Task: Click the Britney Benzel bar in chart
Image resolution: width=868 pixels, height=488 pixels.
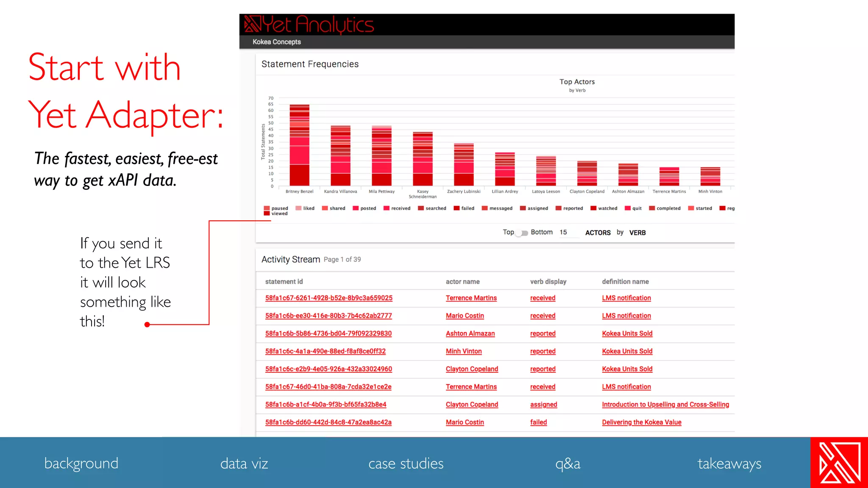Action: click(299, 145)
